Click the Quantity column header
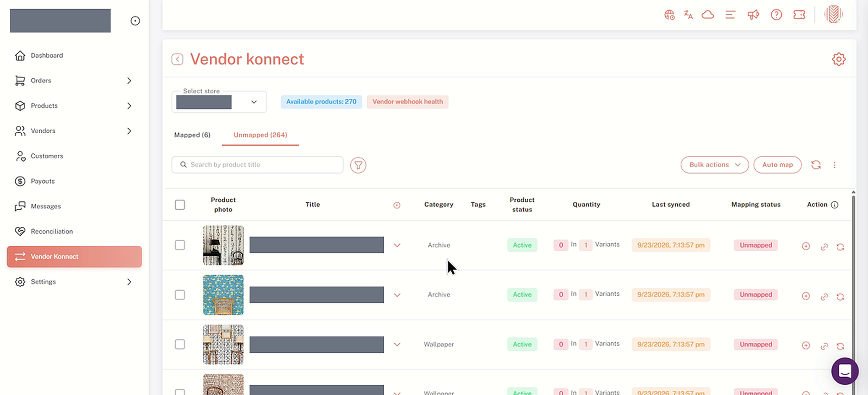Screen dimensions: 868x395 (586, 205)
